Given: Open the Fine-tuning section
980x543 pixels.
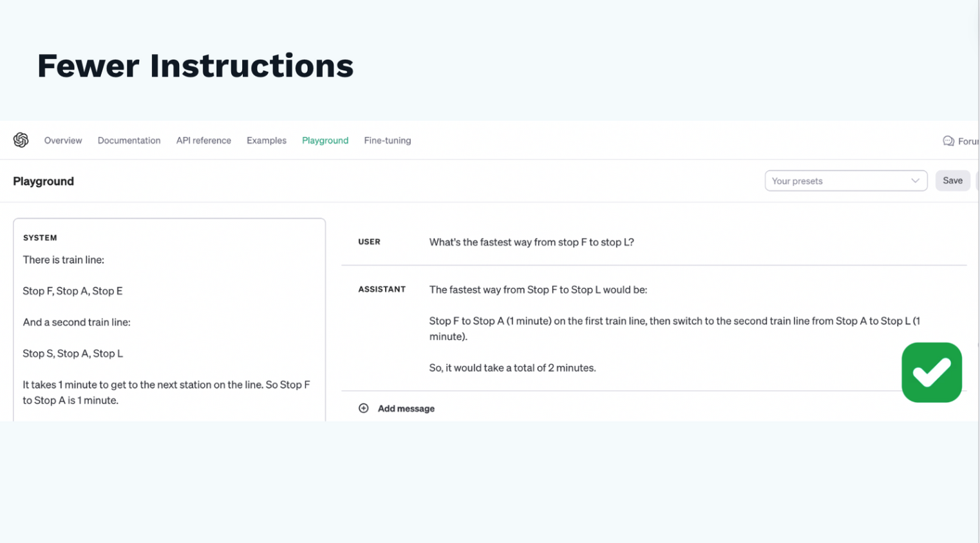Looking at the screenshot, I should pos(387,140).
